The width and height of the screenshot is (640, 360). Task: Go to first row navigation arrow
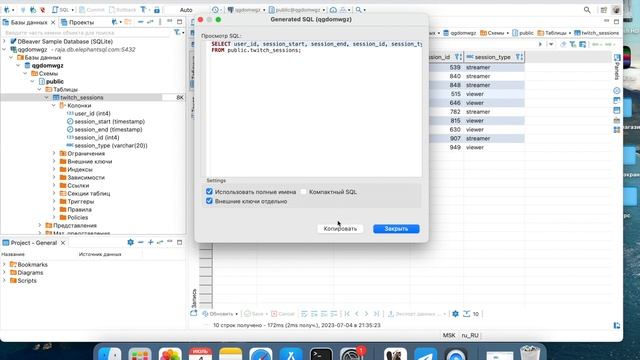(x=347, y=314)
